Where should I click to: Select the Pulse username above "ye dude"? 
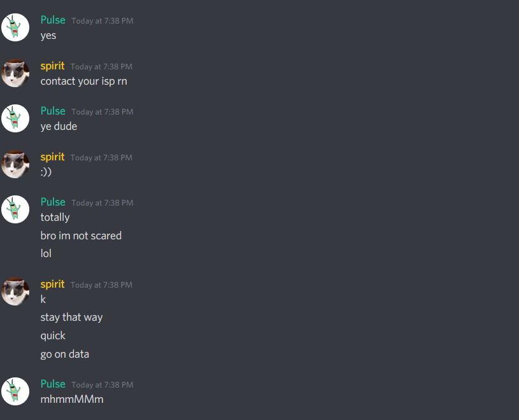click(53, 111)
